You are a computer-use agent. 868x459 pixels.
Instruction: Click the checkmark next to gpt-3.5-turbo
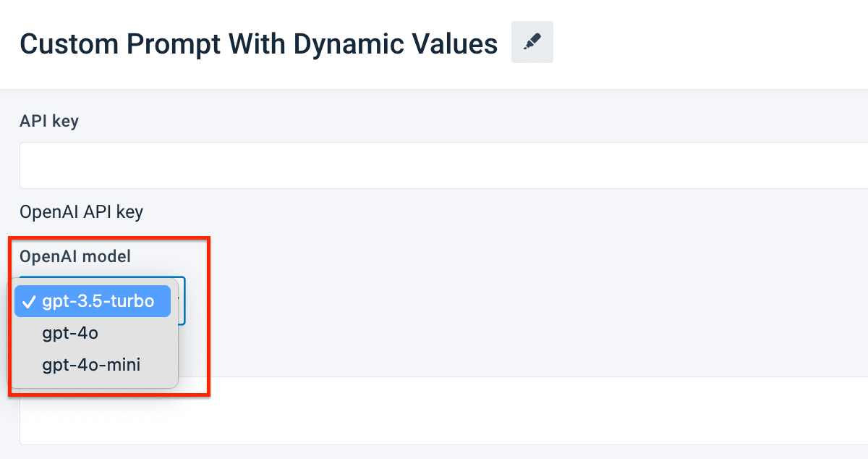[x=30, y=302]
